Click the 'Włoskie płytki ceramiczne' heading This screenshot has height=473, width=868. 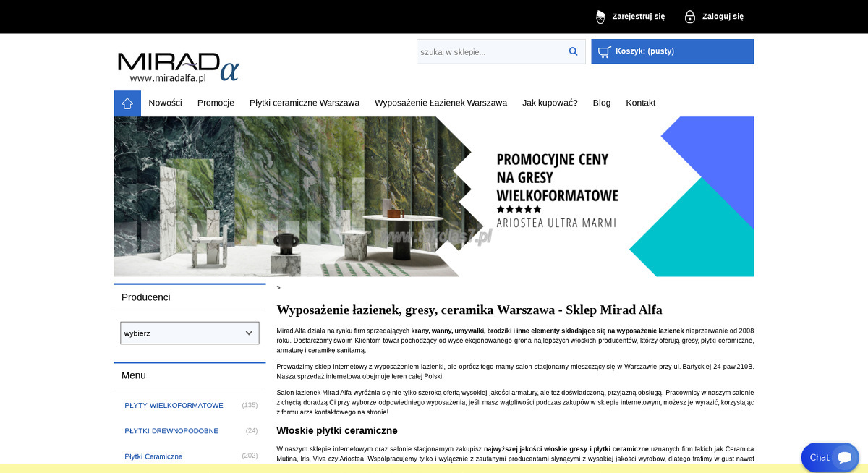(337, 431)
